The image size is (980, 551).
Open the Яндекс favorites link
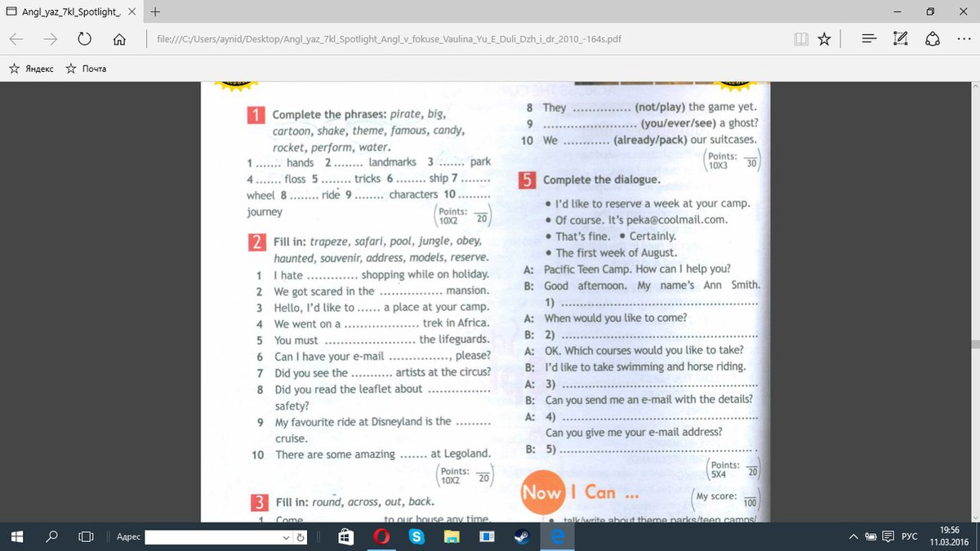click(31, 69)
